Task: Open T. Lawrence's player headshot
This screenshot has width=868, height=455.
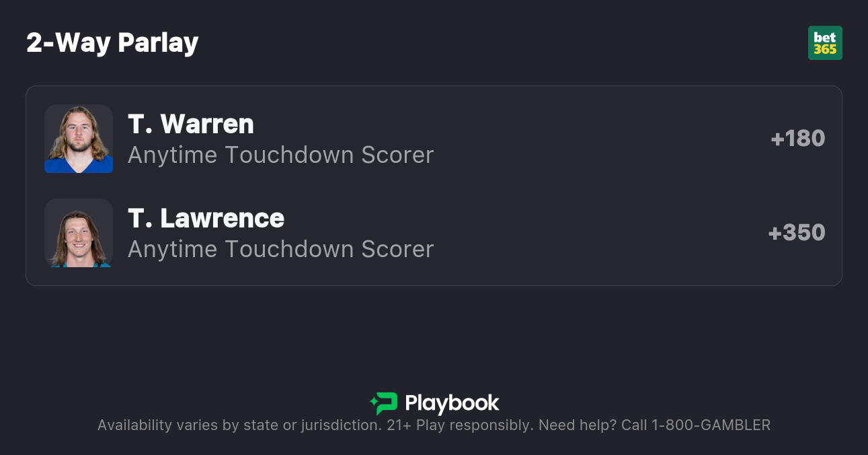Action: point(79,233)
